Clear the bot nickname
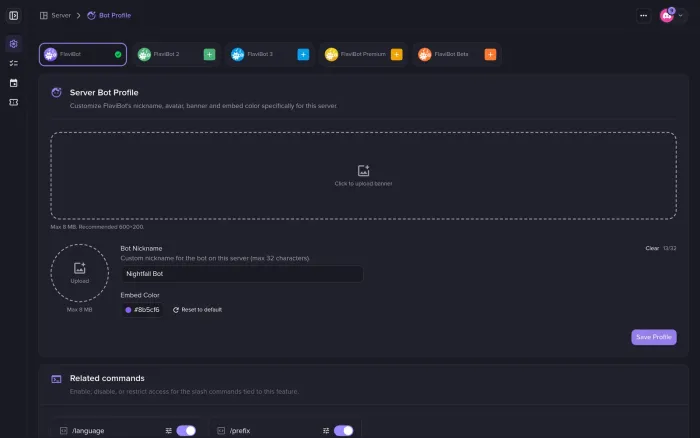 click(652, 248)
